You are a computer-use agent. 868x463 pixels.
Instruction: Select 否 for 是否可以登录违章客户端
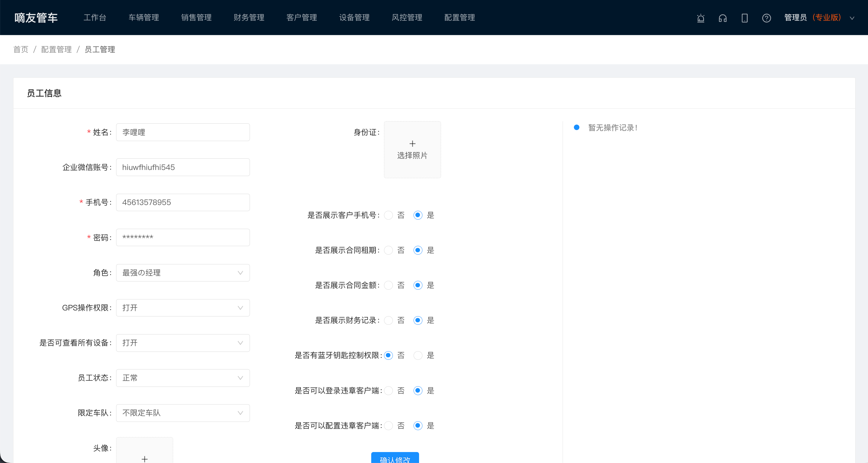pyautogui.click(x=388, y=391)
